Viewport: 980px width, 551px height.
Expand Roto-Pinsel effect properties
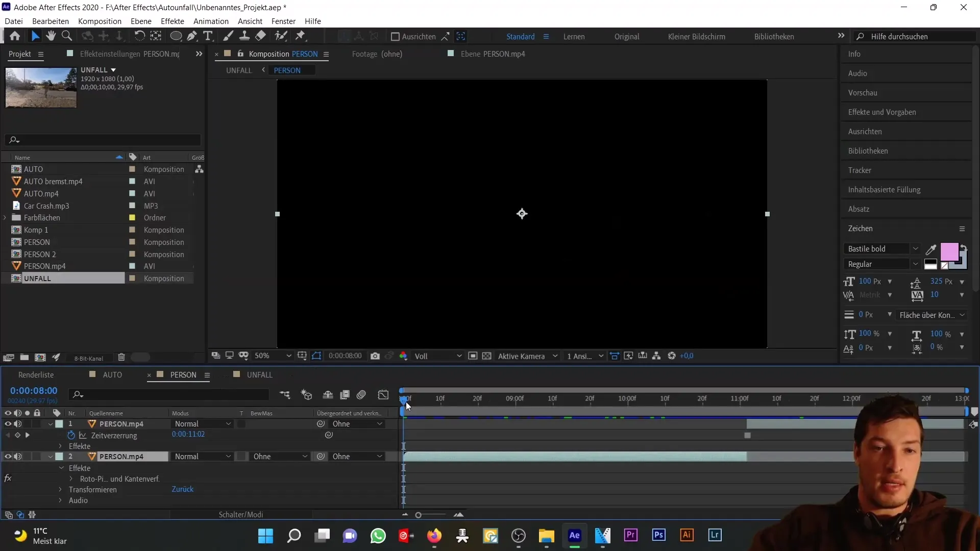(x=71, y=479)
